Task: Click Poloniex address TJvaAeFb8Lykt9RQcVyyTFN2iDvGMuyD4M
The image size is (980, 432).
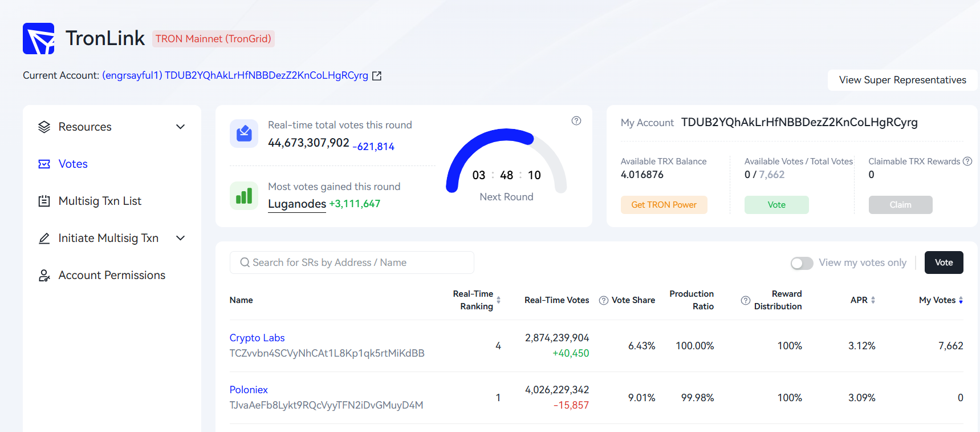Action: click(327, 405)
